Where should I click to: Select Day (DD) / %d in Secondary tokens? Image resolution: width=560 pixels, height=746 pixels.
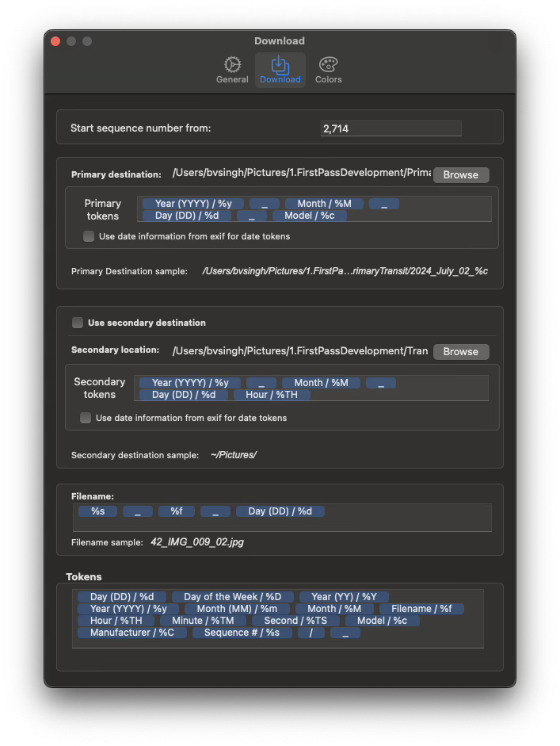tap(184, 395)
